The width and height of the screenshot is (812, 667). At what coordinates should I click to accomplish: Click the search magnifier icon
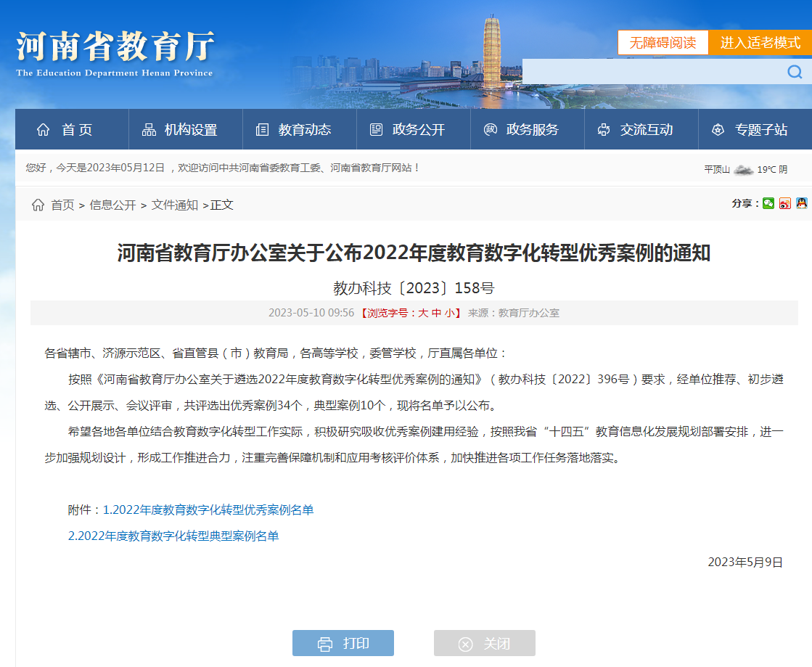coord(795,71)
